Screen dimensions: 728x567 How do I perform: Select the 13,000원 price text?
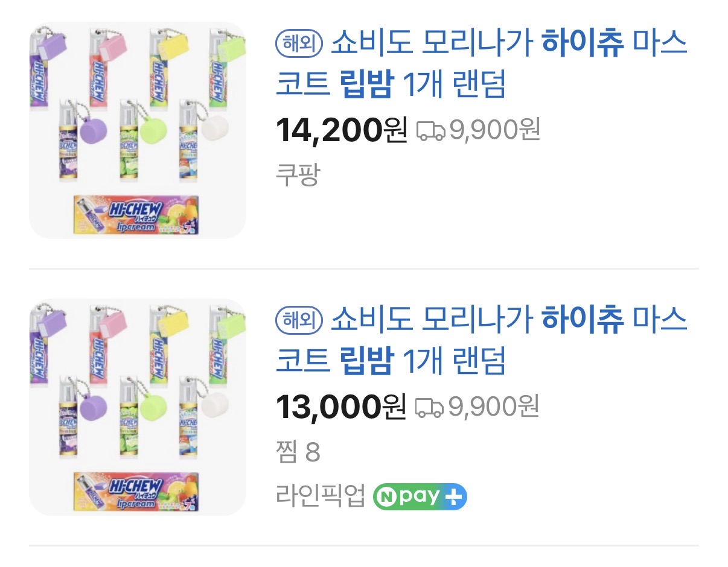coord(342,407)
